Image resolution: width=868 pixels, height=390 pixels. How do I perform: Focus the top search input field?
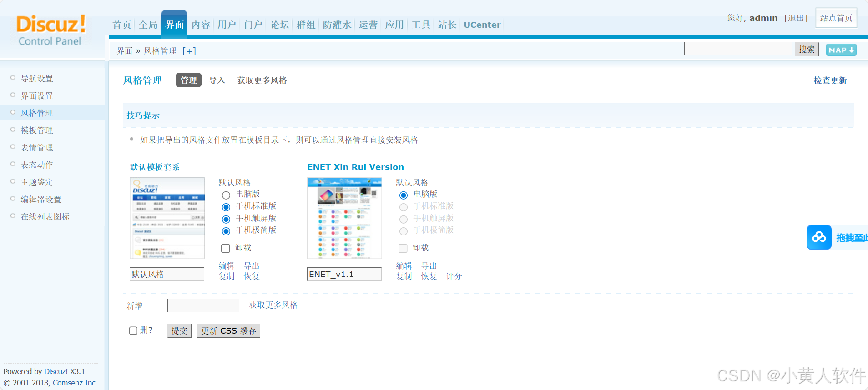(x=738, y=49)
